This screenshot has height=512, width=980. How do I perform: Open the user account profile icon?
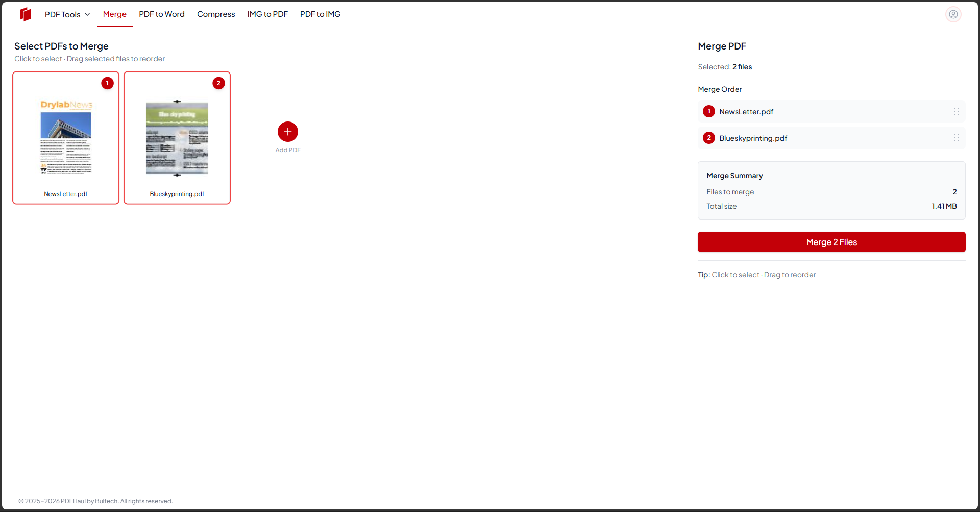tap(953, 14)
